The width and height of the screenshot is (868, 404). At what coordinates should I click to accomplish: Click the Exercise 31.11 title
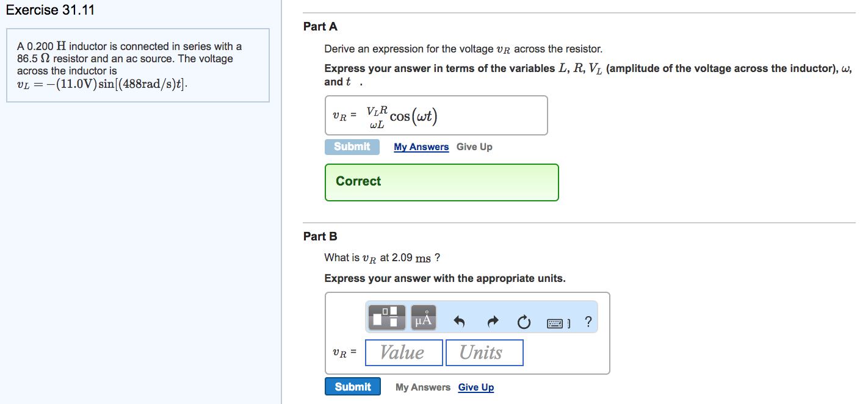[x=50, y=10]
